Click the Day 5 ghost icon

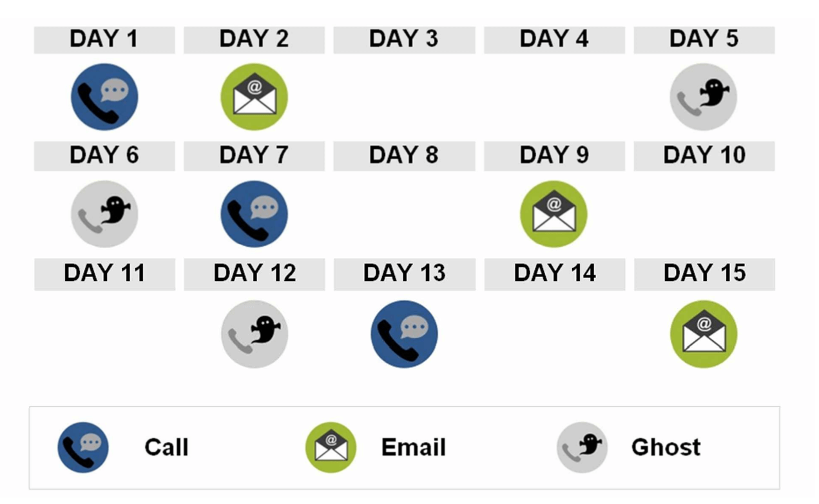pyautogui.click(x=704, y=97)
